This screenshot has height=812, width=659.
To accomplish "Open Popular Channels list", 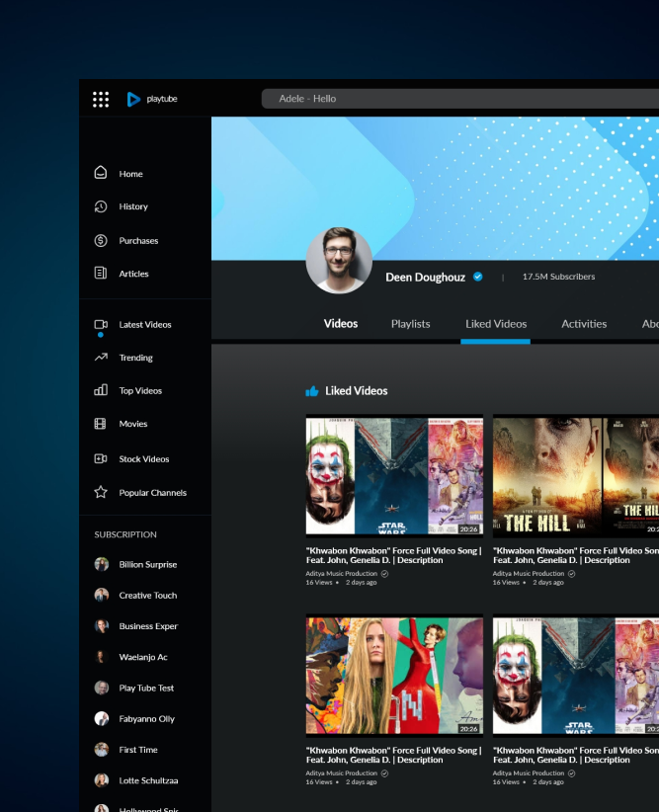I will [152, 493].
